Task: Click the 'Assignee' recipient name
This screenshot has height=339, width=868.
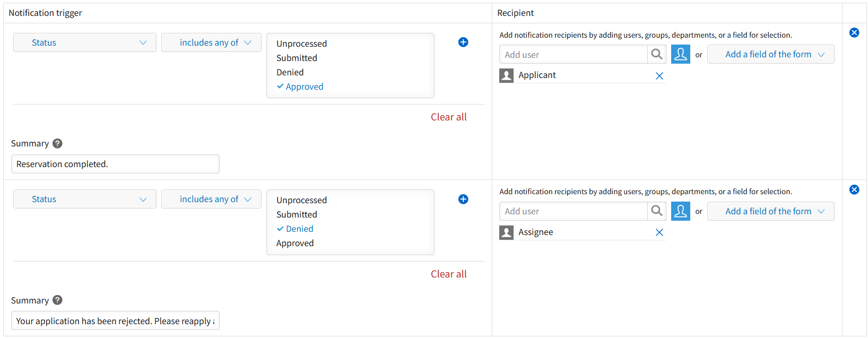Action: pos(536,232)
